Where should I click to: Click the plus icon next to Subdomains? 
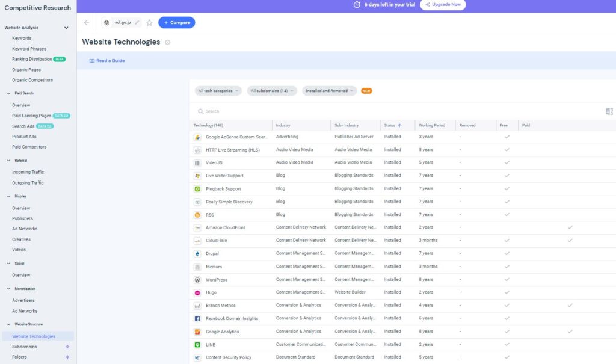[67, 347]
